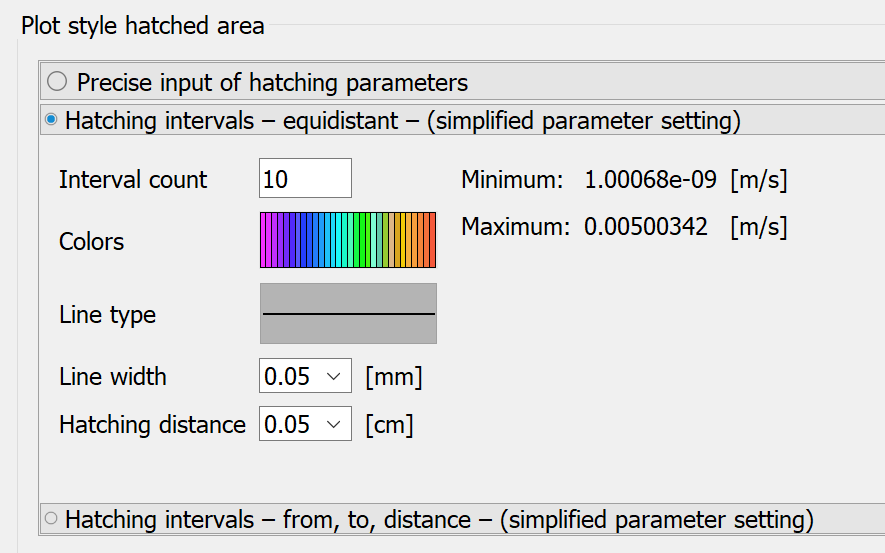Click the Interval count input field

pos(304,179)
